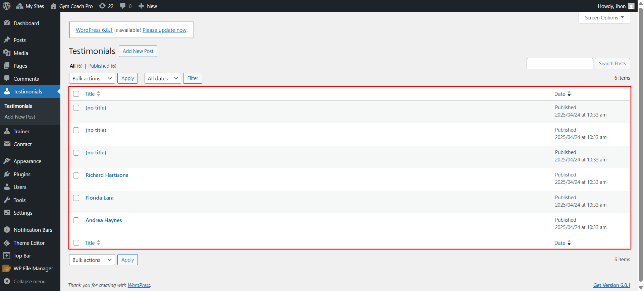Click the My Sites network icon
This screenshot has height=291, width=644.
click(x=19, y=6)
